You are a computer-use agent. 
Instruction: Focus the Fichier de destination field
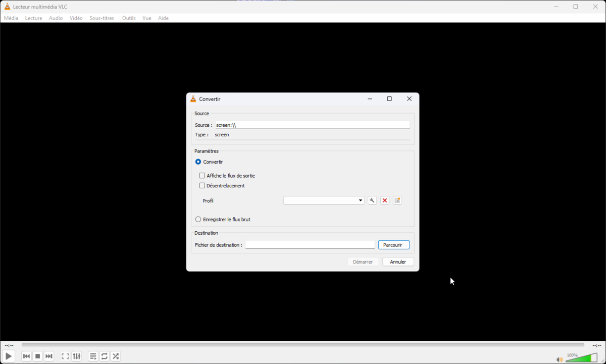[310, 245]
